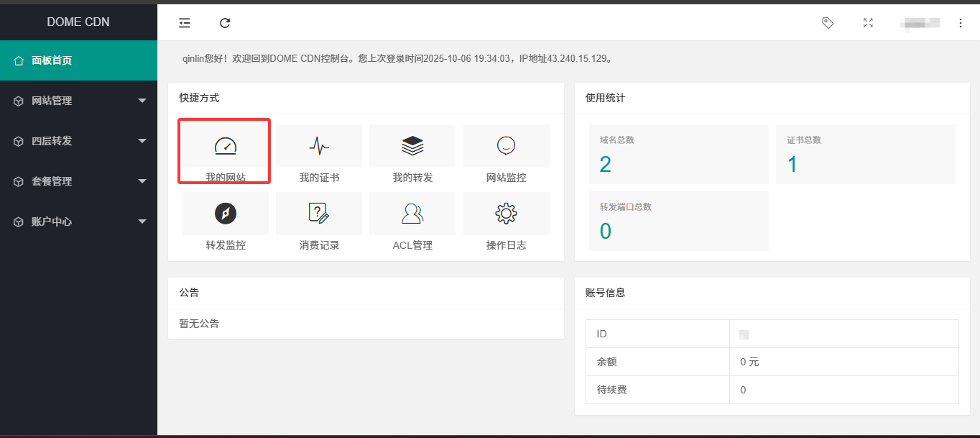Expand the 账户中心 sidebar menu
Viewport: 980px width, 438px height.
coord(78,222)
